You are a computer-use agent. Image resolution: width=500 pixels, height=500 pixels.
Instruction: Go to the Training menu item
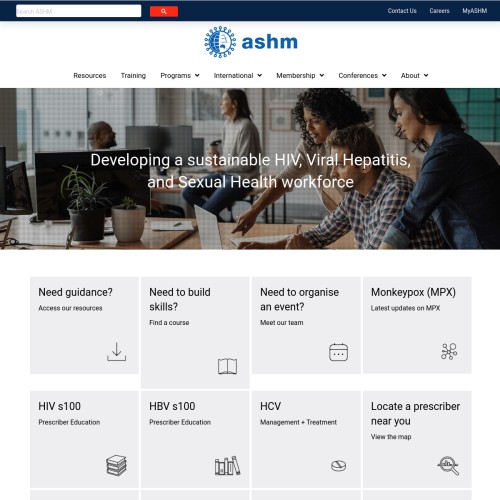[x=133, y=75]
